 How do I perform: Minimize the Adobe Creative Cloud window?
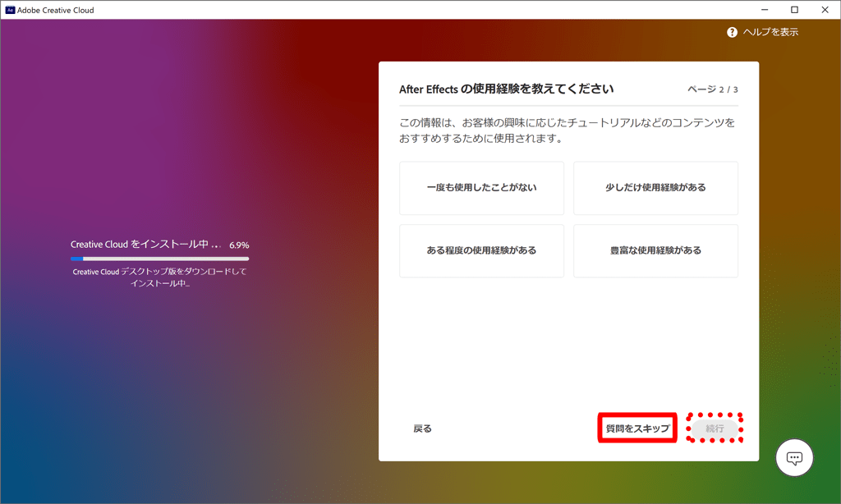pos(765,10)
